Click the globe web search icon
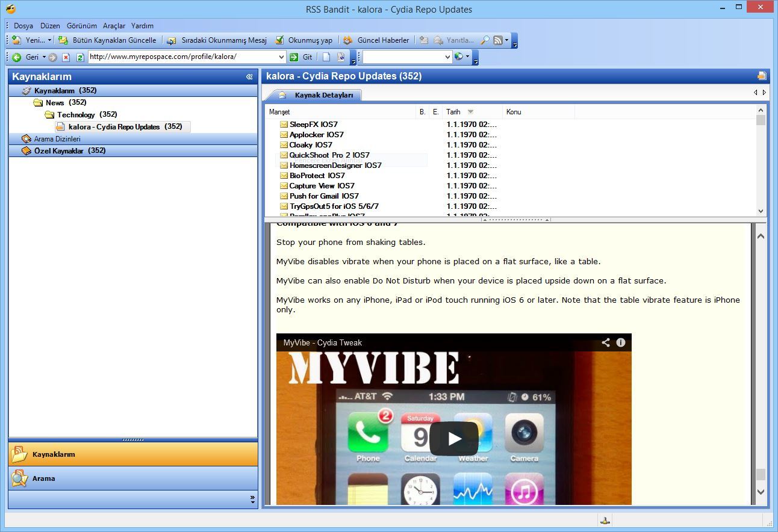Screen dimensions: 778x532 459,57
